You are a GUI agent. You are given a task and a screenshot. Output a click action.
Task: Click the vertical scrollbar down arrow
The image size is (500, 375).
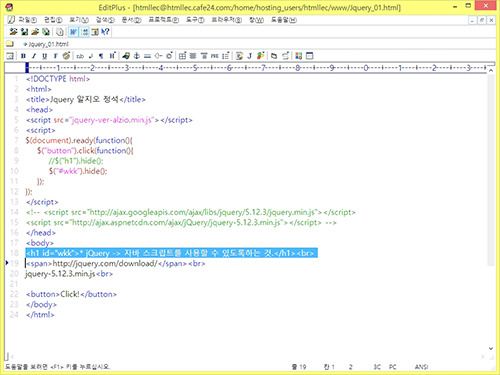pos(491,349)
